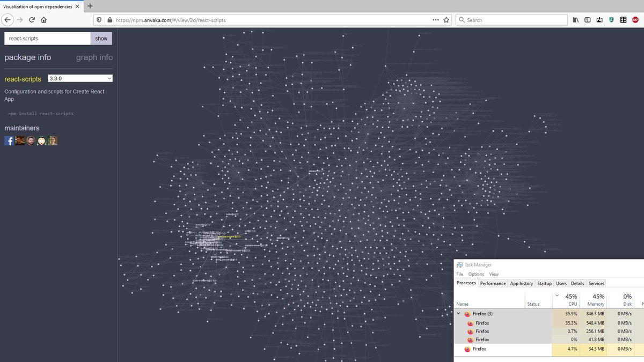Sort Task Manager by CPU column
The width and height of the screenshot is (644, 362).
[566, 300]
